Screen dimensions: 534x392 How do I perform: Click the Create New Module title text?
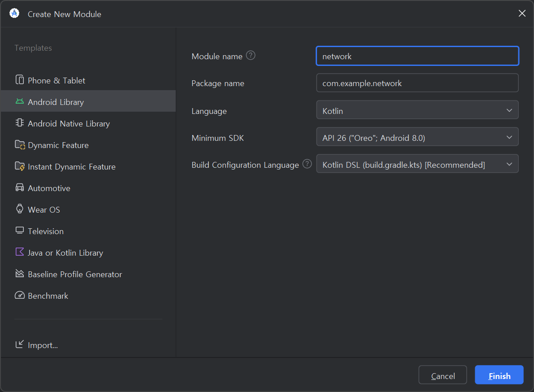point(65,14)
